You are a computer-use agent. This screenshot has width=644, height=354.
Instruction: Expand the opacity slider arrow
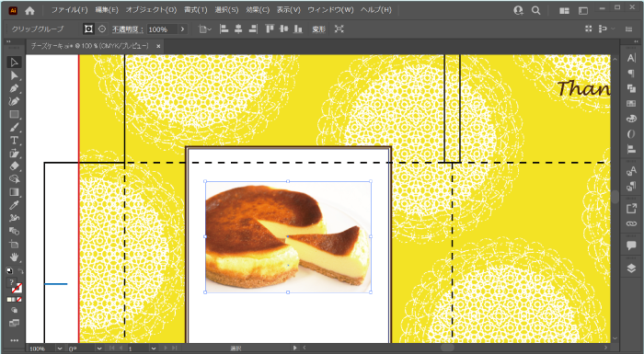tap(182, 29)
